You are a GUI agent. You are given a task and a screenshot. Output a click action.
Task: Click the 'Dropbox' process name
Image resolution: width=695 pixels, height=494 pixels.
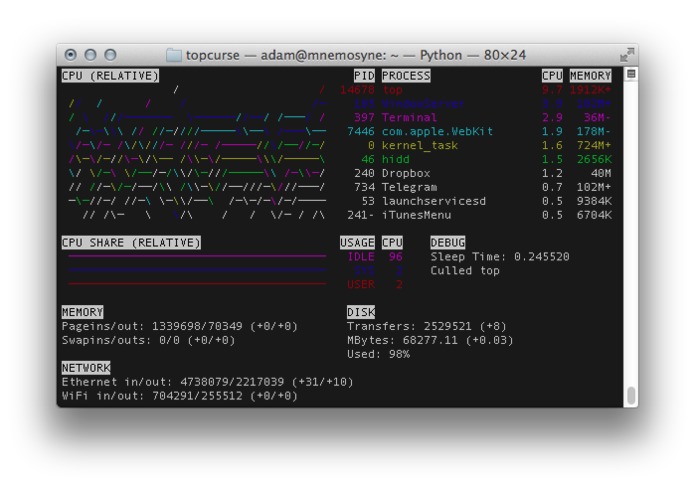point(406,173)
